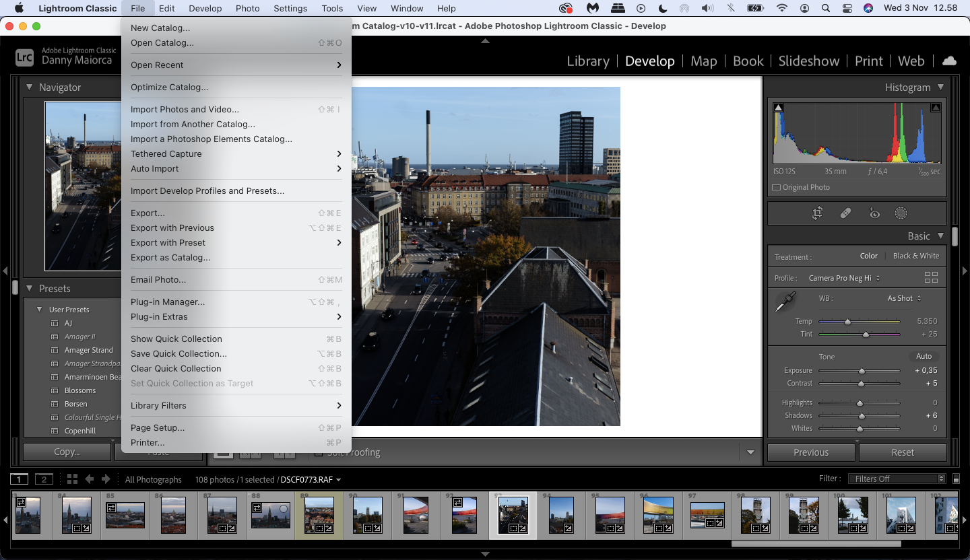Open macOS Spotlight search icon

tap(825, 8)
